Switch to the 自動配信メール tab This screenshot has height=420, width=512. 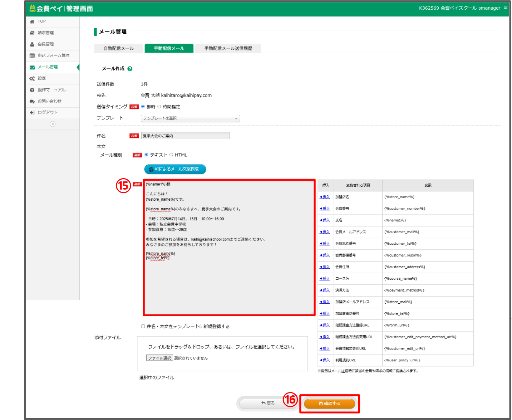pyautogui.click(x=118, y=48)
